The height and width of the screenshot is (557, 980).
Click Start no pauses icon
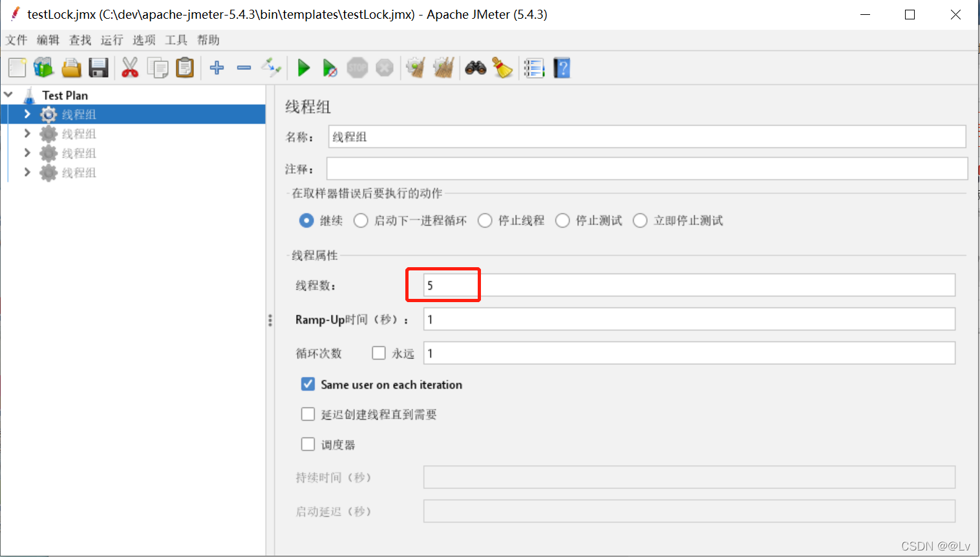click(x=330, y=68)
